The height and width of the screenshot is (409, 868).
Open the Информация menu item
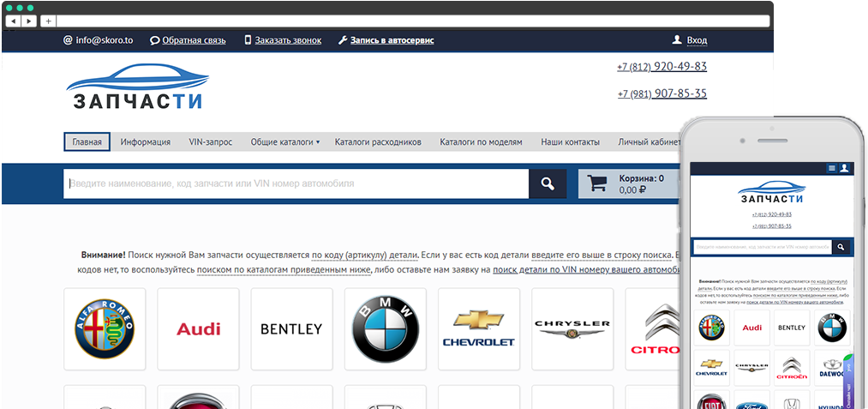click(x=146, y=141)
